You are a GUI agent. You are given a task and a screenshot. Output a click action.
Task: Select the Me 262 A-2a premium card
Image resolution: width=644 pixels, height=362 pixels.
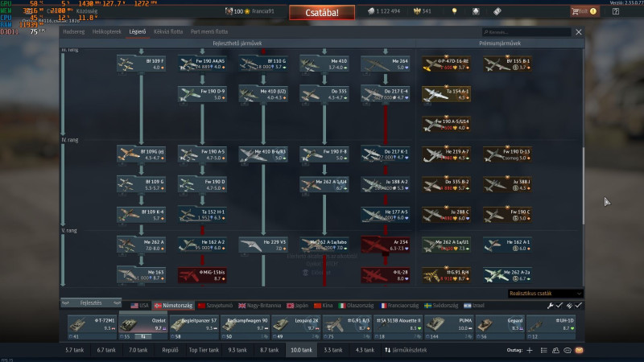(x=507, y=275)
